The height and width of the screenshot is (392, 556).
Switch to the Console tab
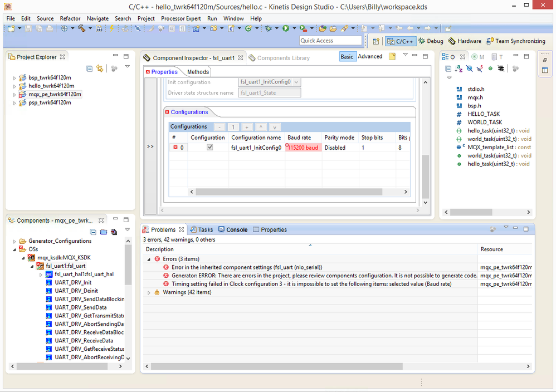click(x=233, y=229)
